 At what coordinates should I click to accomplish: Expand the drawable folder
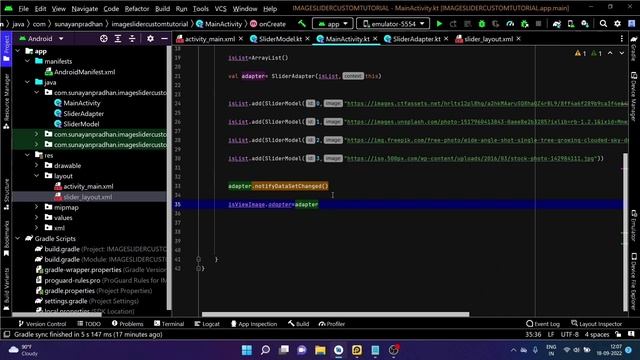pos(37,165)
